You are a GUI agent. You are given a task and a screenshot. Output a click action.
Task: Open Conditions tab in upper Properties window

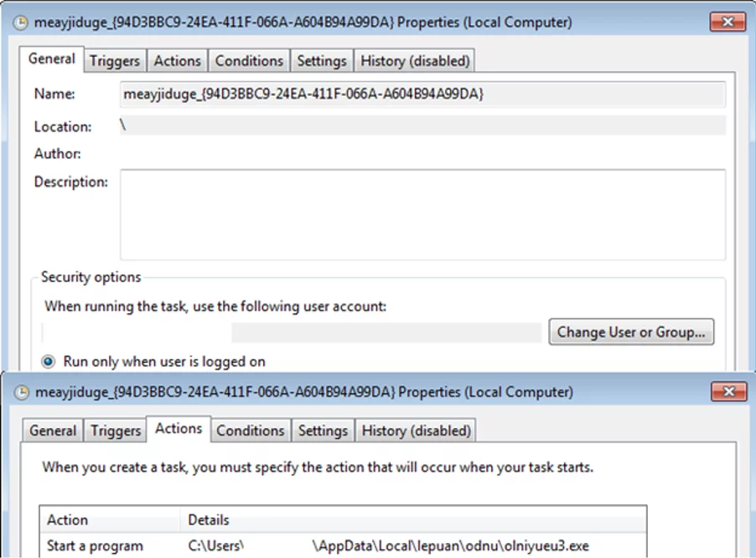[249, 60]
